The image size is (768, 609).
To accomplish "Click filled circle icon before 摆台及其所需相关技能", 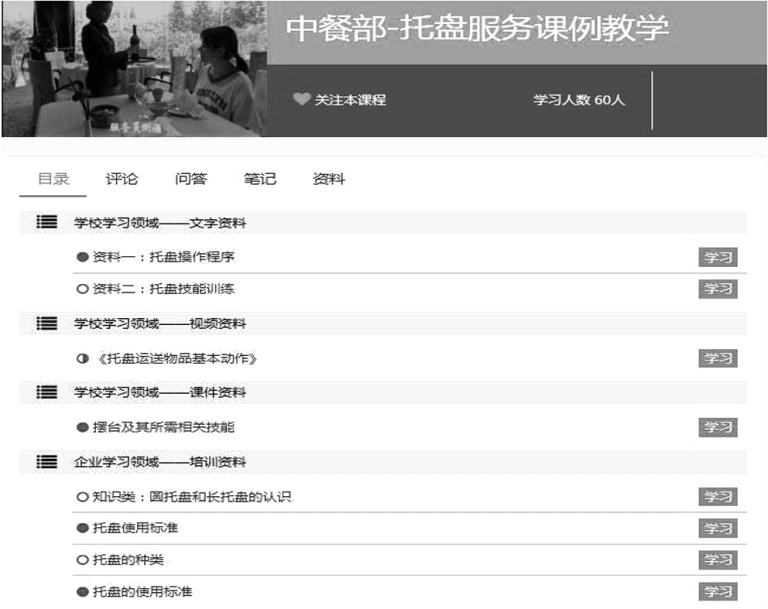I will point(82,427).
